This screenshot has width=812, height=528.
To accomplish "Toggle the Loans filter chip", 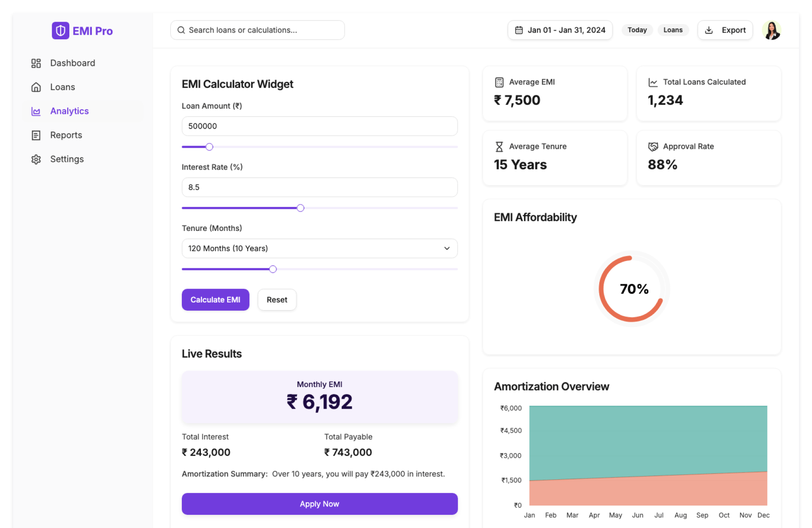I will point(672,30).
